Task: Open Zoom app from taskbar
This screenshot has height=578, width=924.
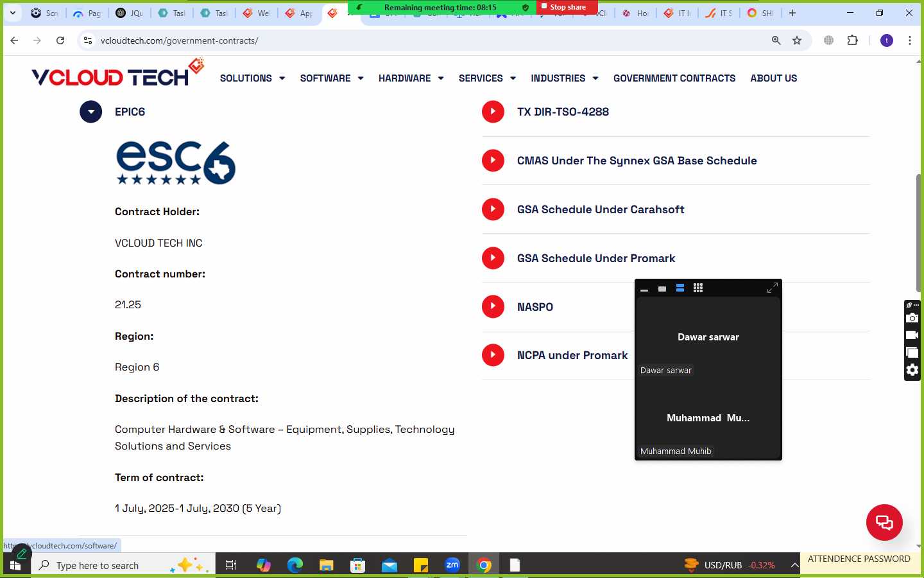Action: 452,565
